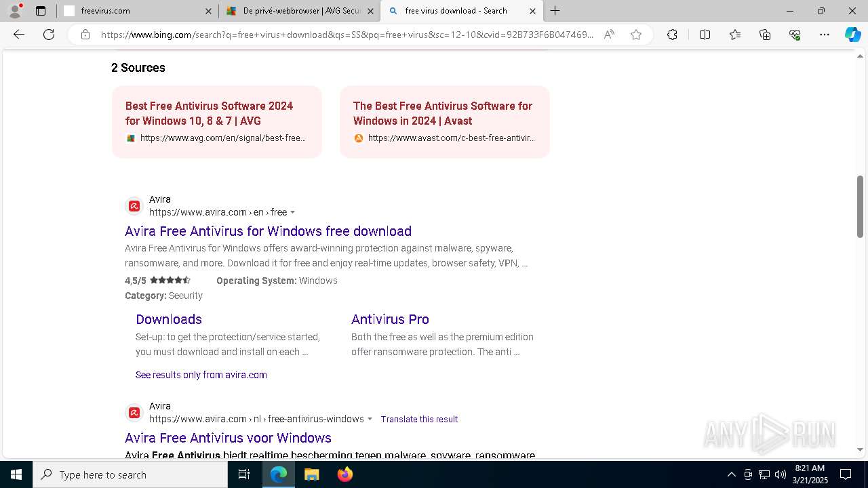Click the scrollbar up arrow

point(860,56)
